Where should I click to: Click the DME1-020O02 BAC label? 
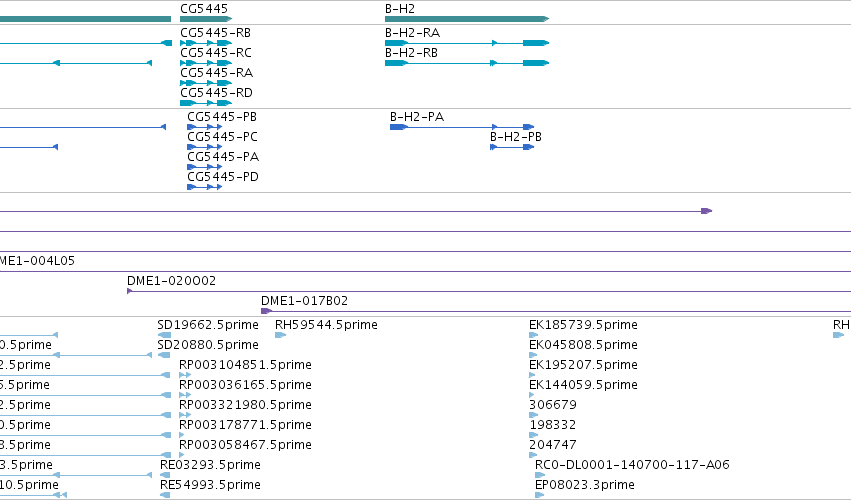pyautogui.click(x=172, y=281)
